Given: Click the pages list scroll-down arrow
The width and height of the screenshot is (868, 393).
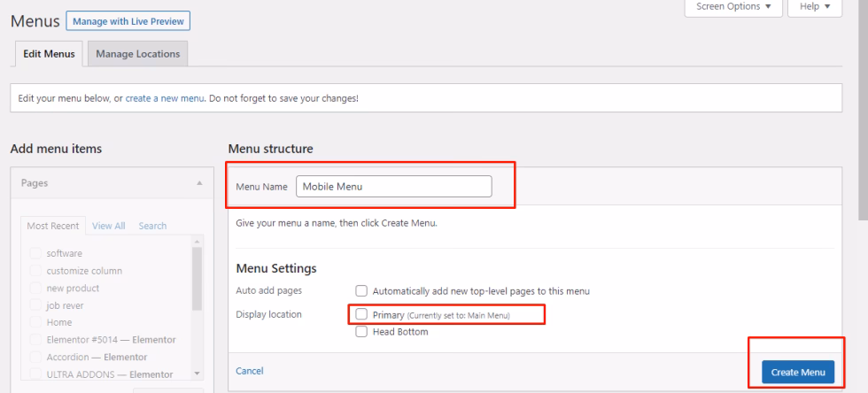Looking at the screenshot, I should [x=198, y=374].
